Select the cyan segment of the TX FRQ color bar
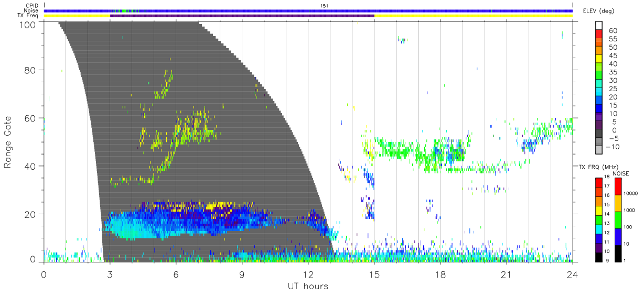The width and height of the screenshot is (644, 297). point(599,228)
